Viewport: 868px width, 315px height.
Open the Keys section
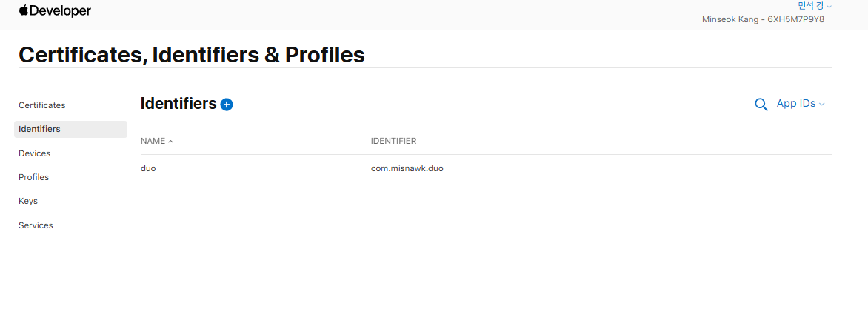[x=28, y=201]
